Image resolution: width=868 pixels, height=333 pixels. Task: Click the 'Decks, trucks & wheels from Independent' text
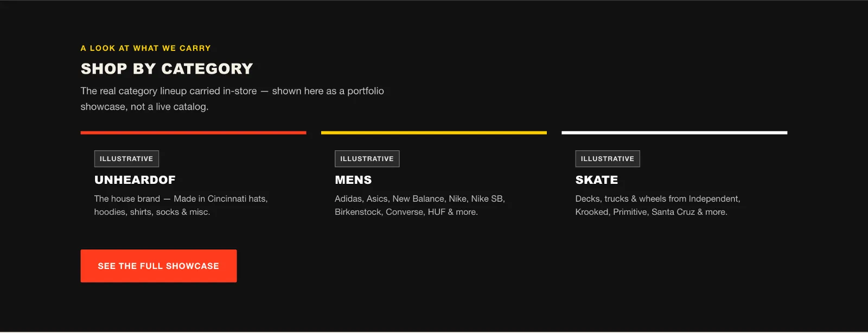658,206
